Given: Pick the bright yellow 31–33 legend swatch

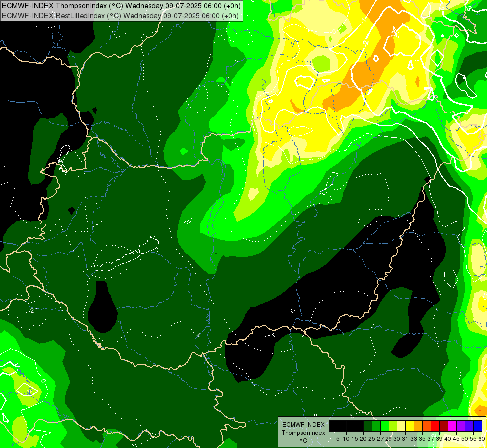Looking at the screenshot, I should (410, 426).
